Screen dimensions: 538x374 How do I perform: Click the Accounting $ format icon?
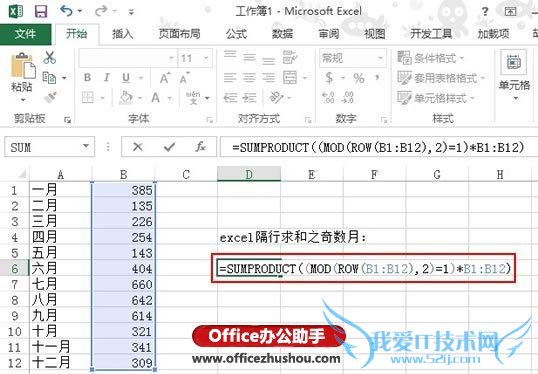pyautogui.click(x=329, y=78)
